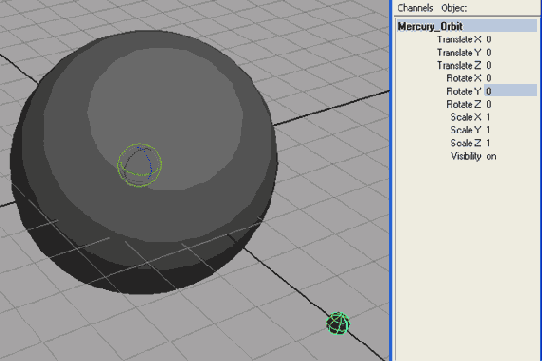The height and width of the screenshot is (361, 542).
Task: Click the highlighted Rotate Y value field
Action: coord(511,91)
